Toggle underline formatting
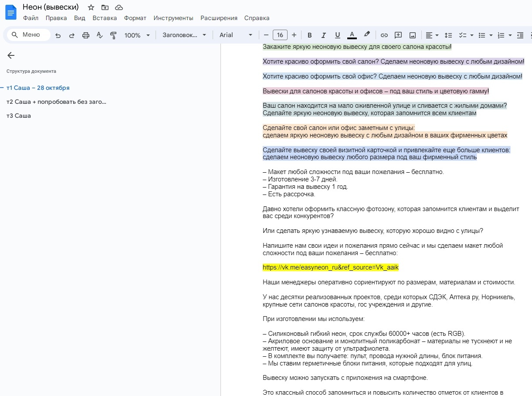Image resolution: width=532 pixels, height=396 pixels. [338, 35]
